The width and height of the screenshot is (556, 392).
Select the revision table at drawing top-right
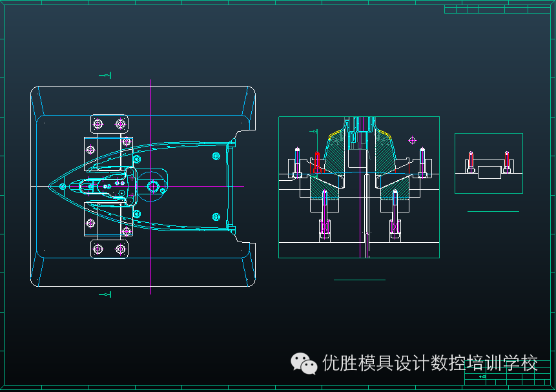497,9
